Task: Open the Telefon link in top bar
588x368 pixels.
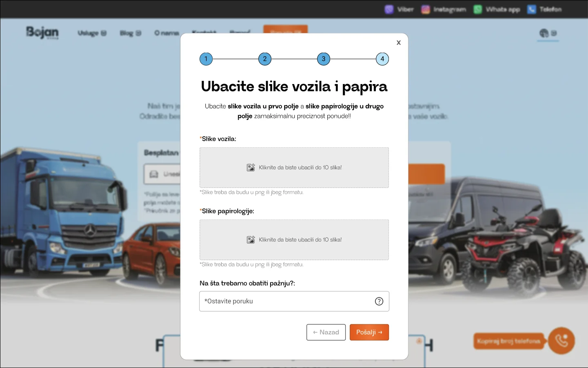Action: coord(544,9)
